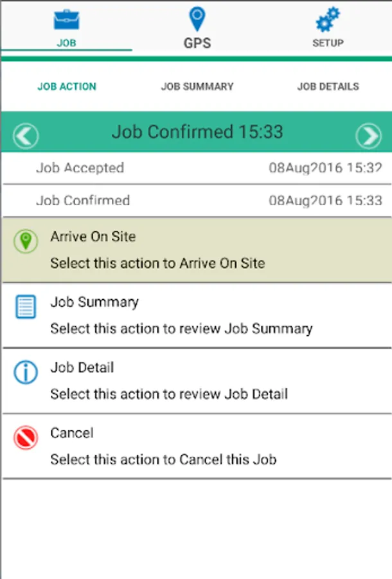Tap the red Cancel prohibition icon
The image size is (392, 579).
pyautogui.click(x=25, y=438)
